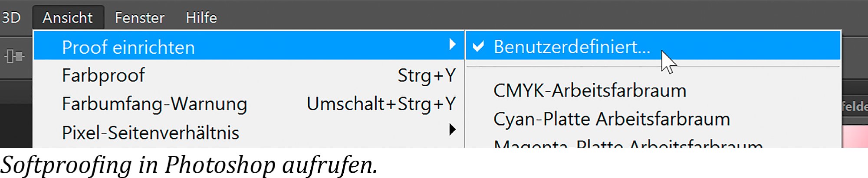Open the Fenster menu
This screenshot has height=178, width=868.
[x=139, y=18]
